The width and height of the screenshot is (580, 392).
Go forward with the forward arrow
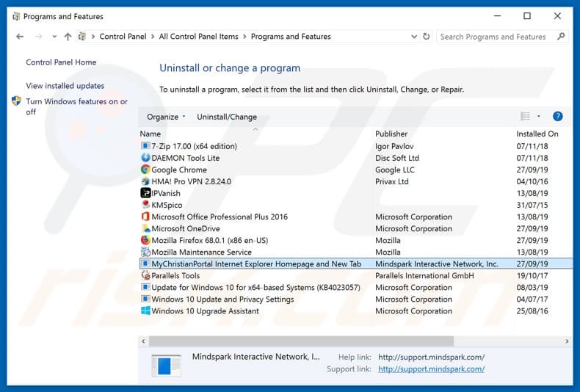(x=38, y=37)
